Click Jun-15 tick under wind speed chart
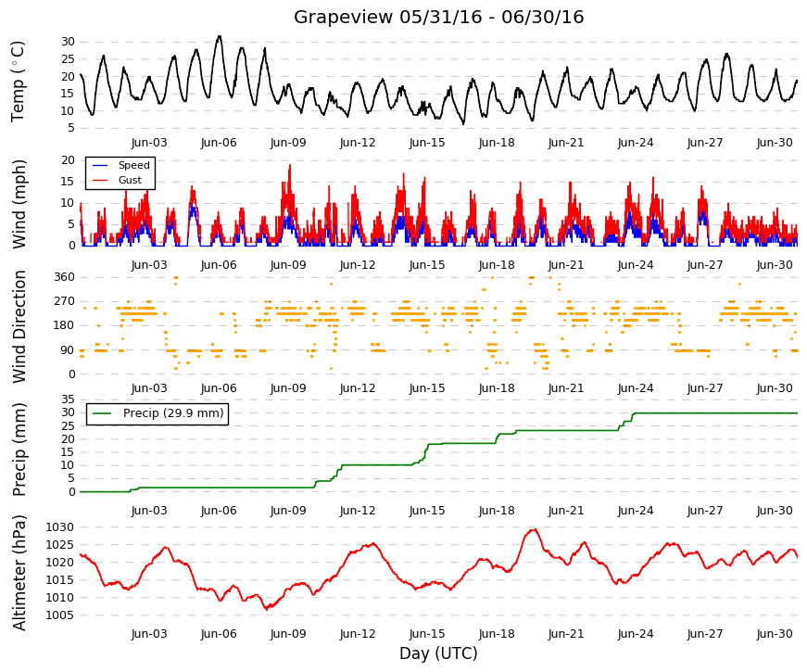This screenshot has width=807, height=672. point(427,265)
